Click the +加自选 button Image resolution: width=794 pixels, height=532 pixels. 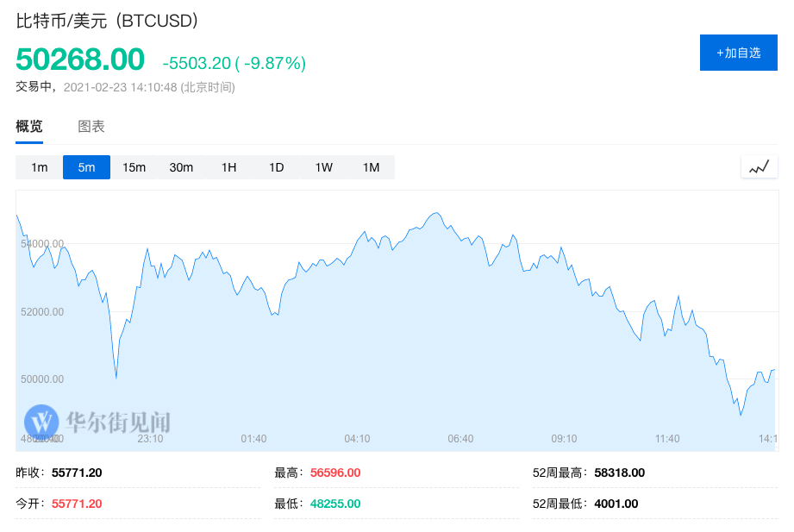point(738,52)
